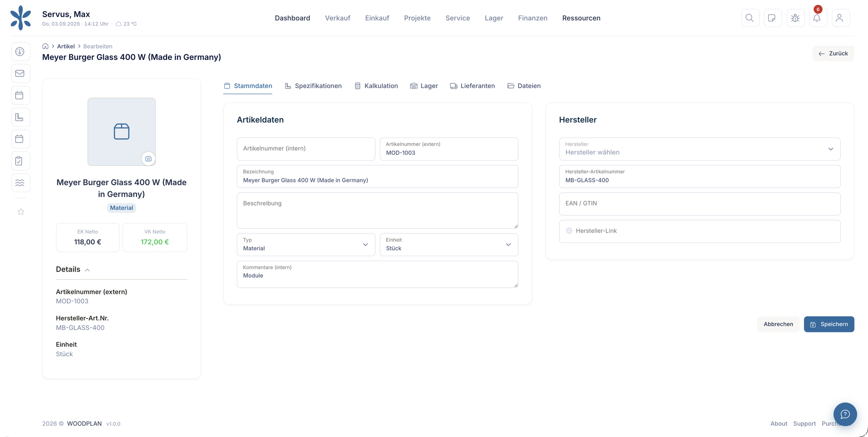Screen dimensions: 868x437
Task: Open the sticky note icon
Action: tap(773, 18)
